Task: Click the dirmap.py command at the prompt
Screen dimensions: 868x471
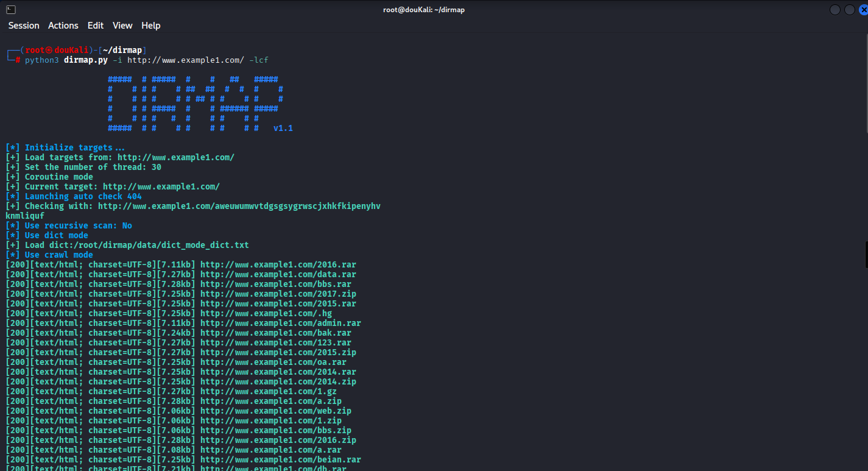Action: click(x=86, y=60)
